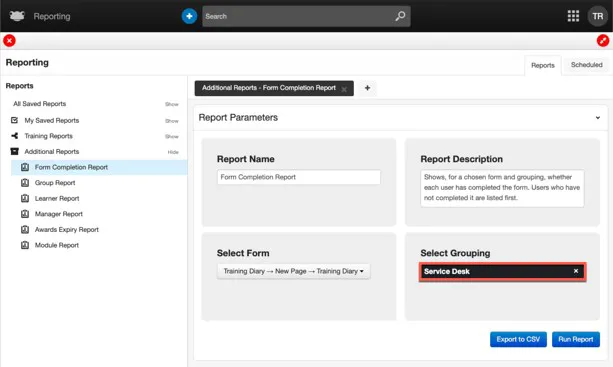Show Training Reports list
The image size is (613, 367).
coord(172,136)
